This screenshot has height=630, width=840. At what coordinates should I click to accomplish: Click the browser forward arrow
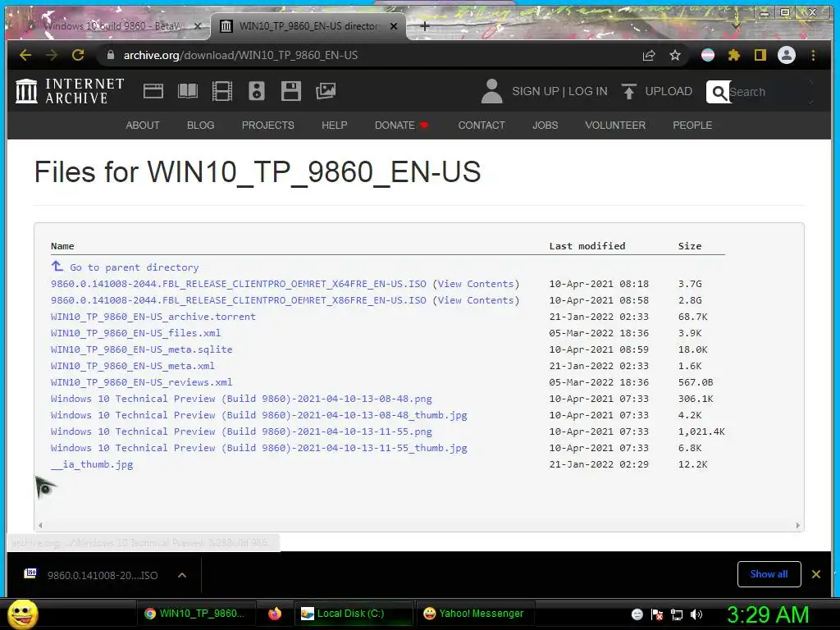(52, 55)
